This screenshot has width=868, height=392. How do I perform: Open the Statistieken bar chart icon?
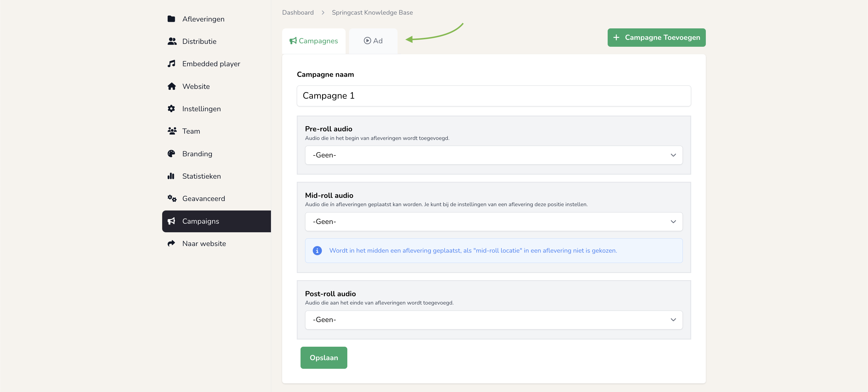click(x=171, y=176)
